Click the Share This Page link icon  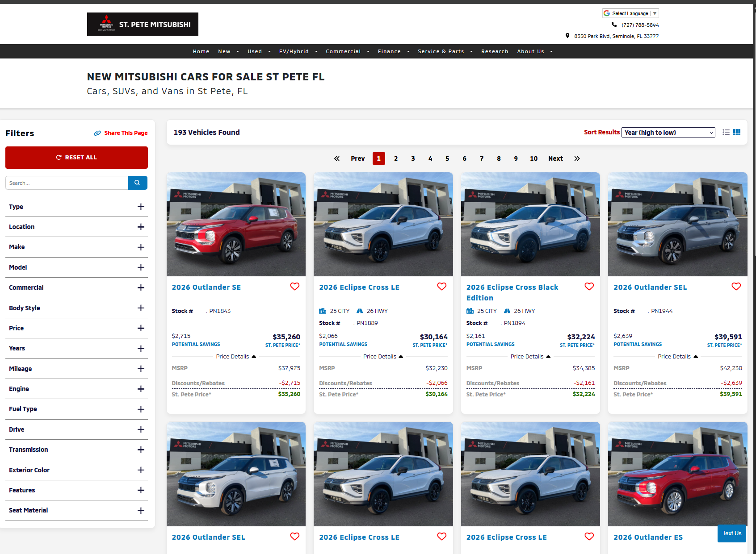(97, 133)
